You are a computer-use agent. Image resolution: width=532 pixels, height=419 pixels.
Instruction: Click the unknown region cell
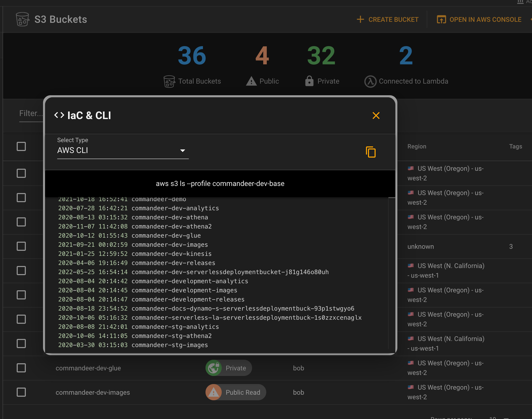tap(421, 246)
